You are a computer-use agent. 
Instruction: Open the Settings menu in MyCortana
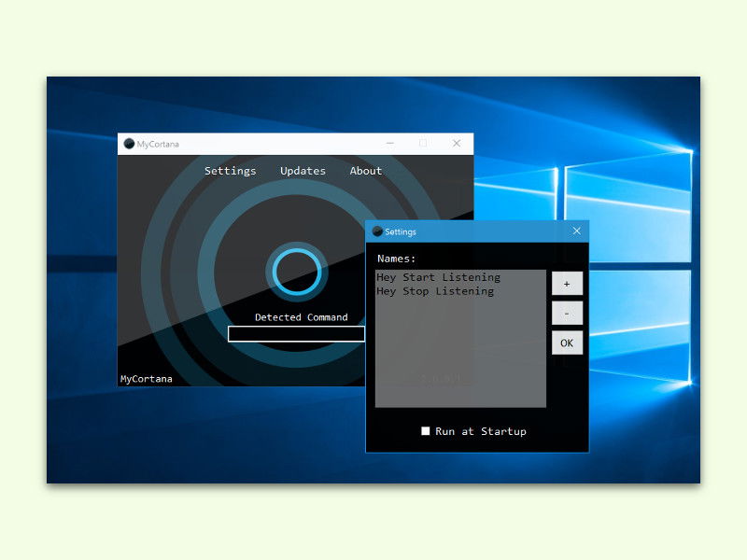point(230,171)
